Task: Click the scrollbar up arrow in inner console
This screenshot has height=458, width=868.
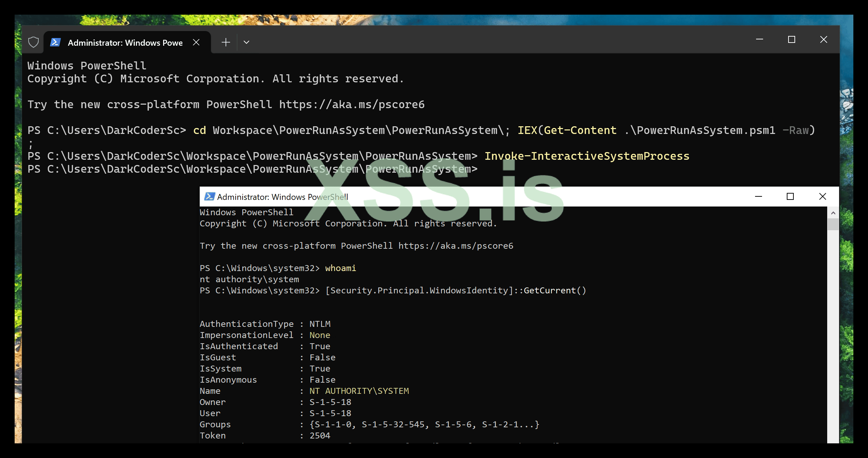Action: (833, 213)
